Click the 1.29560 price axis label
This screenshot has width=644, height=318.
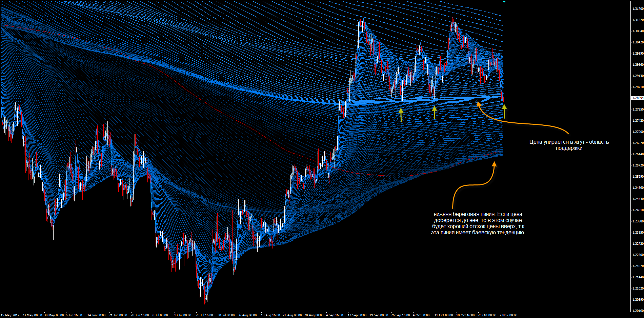(638, 65)
